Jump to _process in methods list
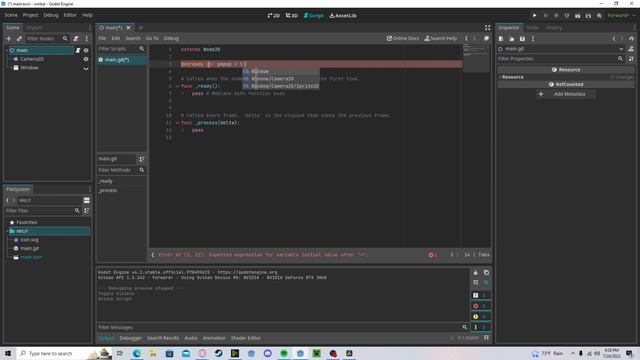The image size is (640, 360). (x=108, y=191)
